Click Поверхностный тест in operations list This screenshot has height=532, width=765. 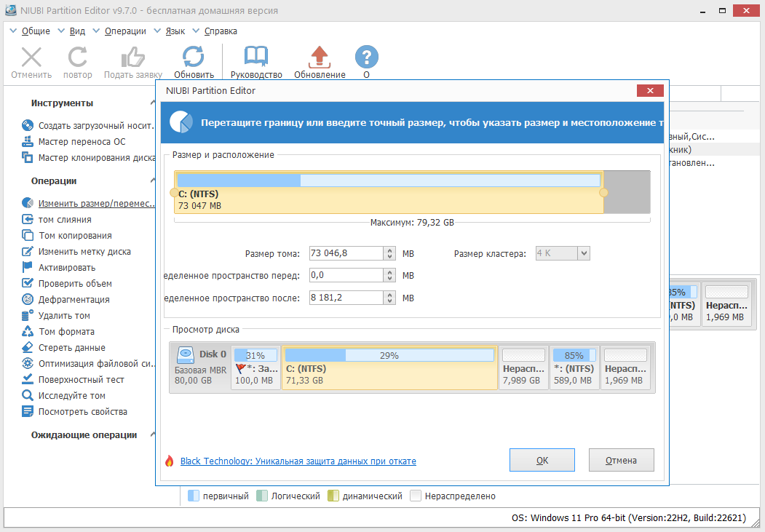[x=81, y=379]
